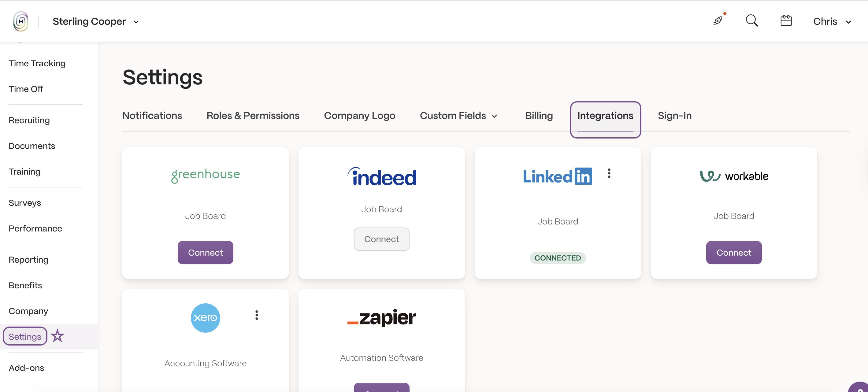Open Time Tracking in the sidebar
The image size is (868, 392).
tap(37, 63)
